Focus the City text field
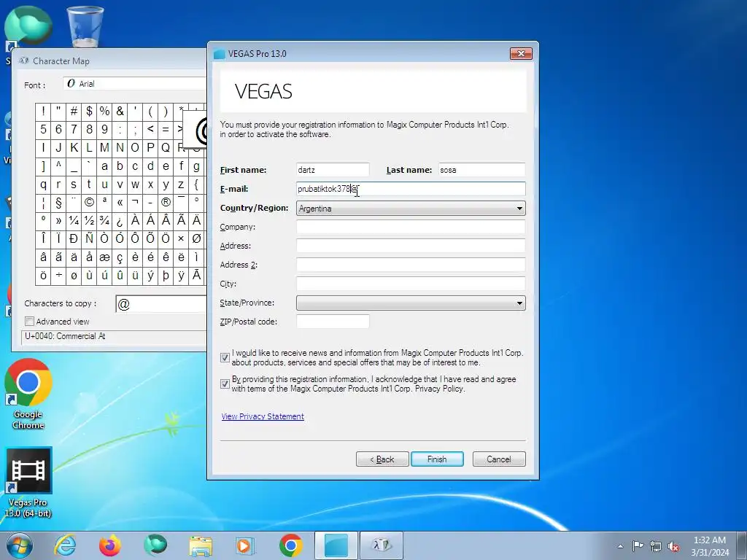The image size is (747, 560). tap(411, 284)
